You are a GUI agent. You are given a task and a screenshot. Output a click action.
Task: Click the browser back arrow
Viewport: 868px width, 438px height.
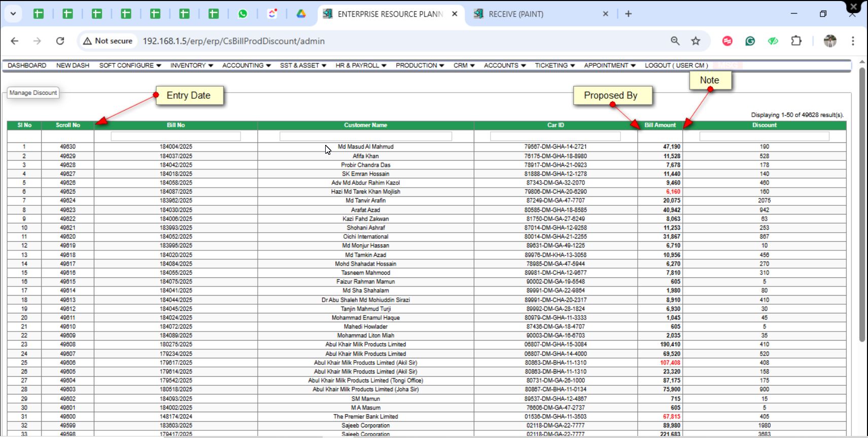15,41
